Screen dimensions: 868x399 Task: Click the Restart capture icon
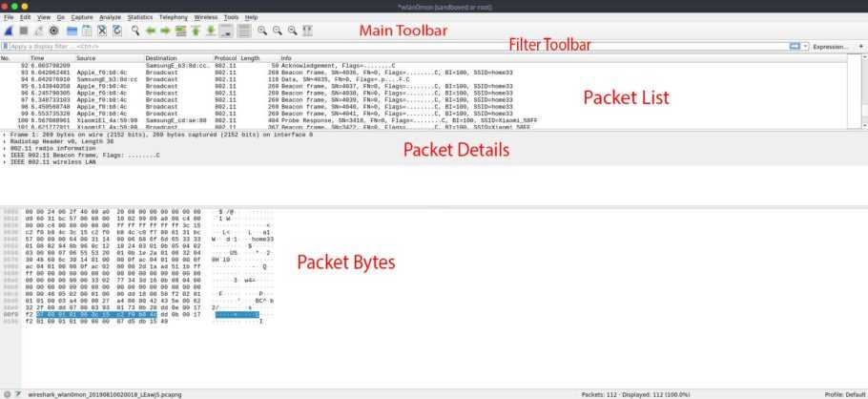coord(39,31)
